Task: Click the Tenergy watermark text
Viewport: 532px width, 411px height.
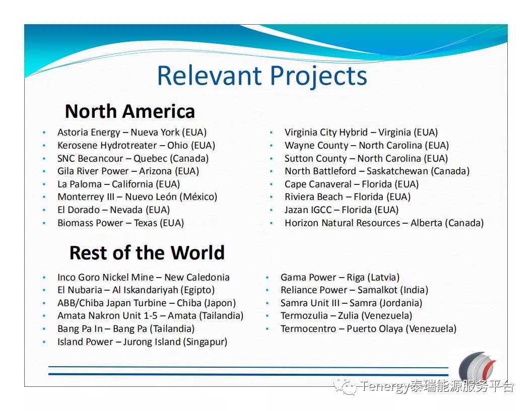Action: click(x=436, y=387)
